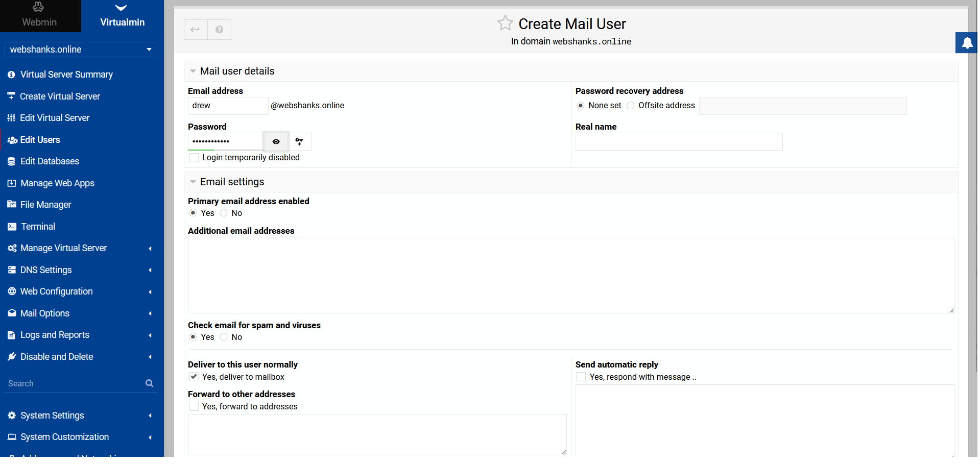This screenshot has width=980, height=465.
Task: Check Yes, respond with message
Action: click(x=581, y=377)
